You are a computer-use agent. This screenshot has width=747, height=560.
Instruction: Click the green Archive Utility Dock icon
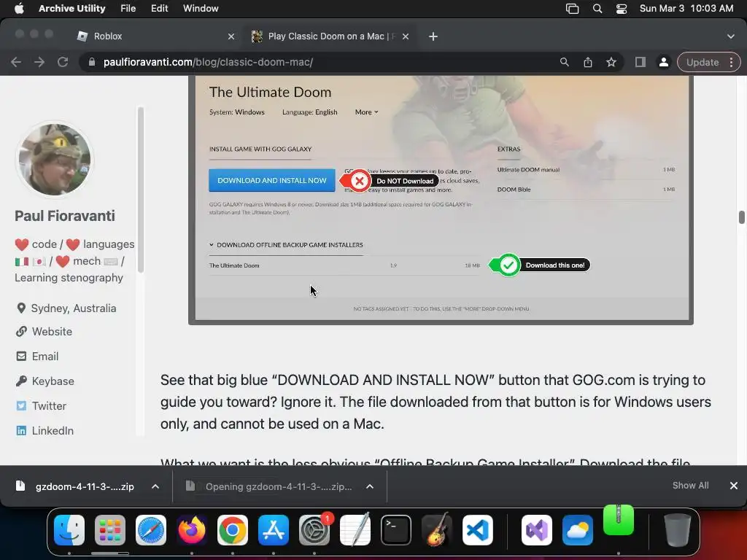[x=619, y=521]
